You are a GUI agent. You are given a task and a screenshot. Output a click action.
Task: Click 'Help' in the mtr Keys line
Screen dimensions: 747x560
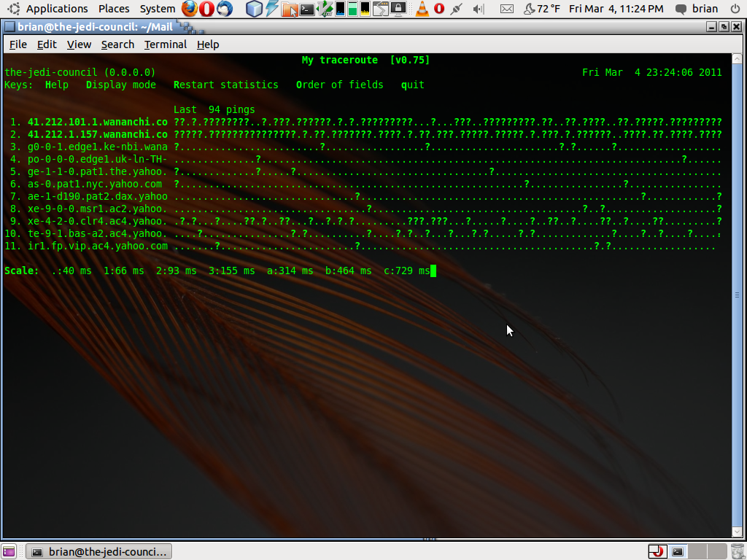click(57, 85)
